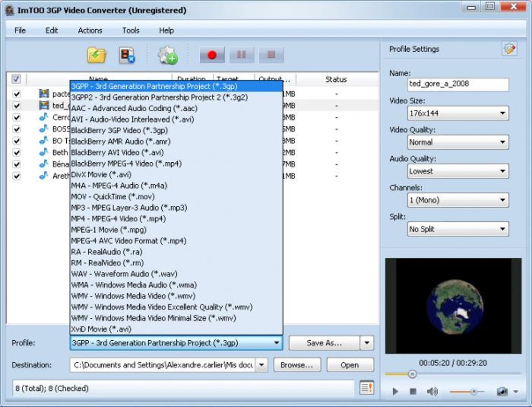Click the Destination path field

[163, 365]
